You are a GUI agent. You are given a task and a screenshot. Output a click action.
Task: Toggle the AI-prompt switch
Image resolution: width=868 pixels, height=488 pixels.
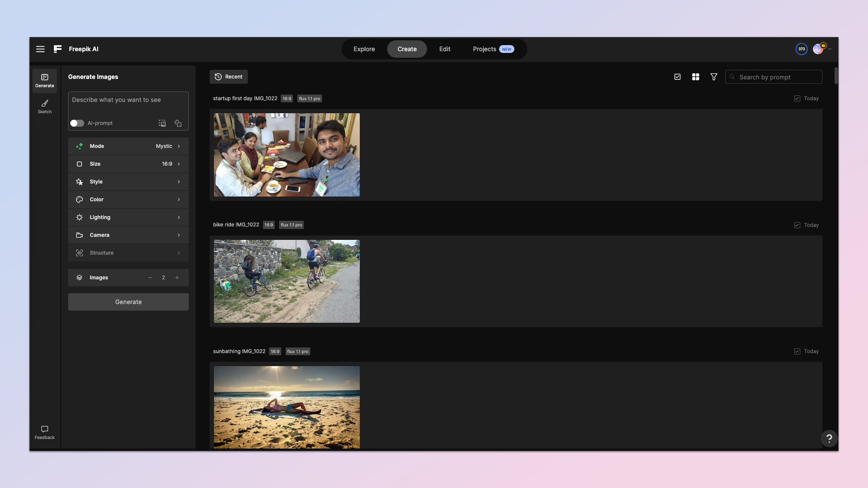click(77, 123)
